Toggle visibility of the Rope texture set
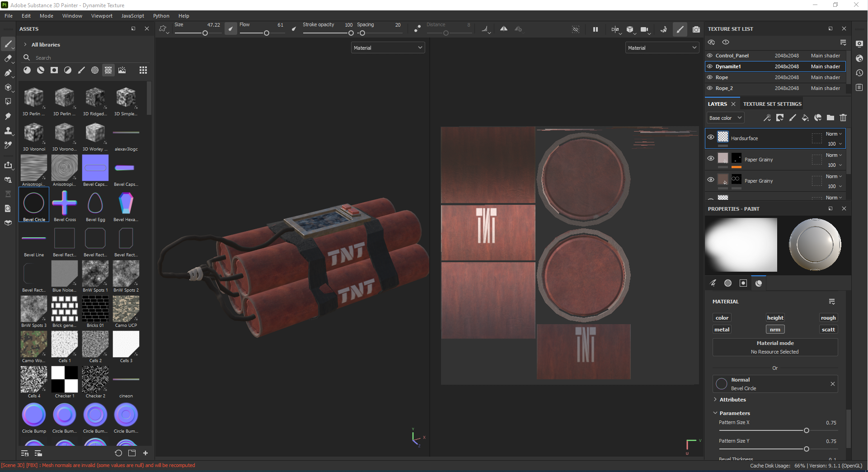 click(711, 77)
